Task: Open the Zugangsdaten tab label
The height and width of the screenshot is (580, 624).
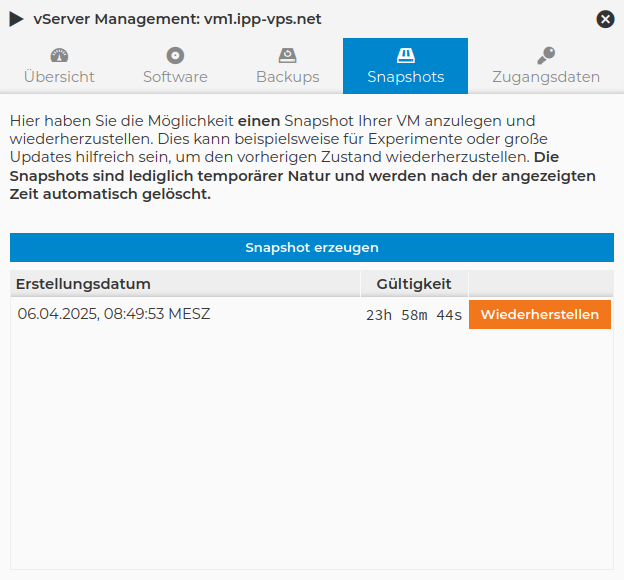Action: coord(546,77)
